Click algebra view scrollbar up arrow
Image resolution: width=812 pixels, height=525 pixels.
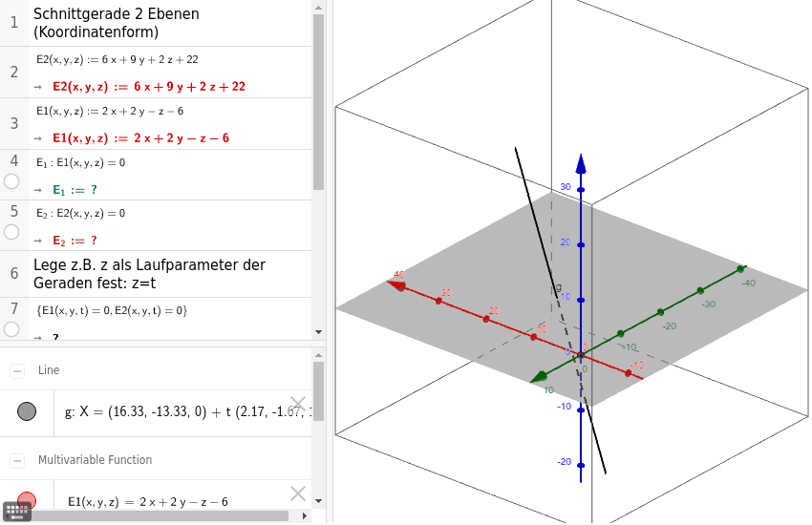[x=318, y=355]
